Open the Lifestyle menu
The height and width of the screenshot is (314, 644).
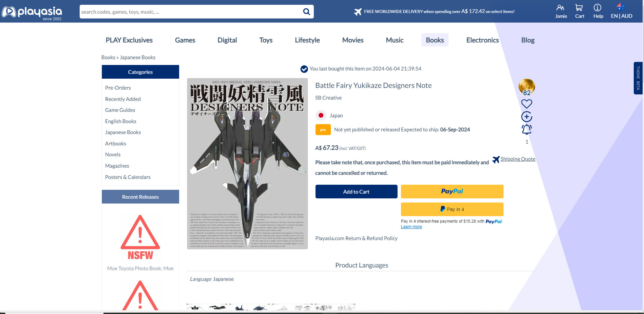[307, 40]
